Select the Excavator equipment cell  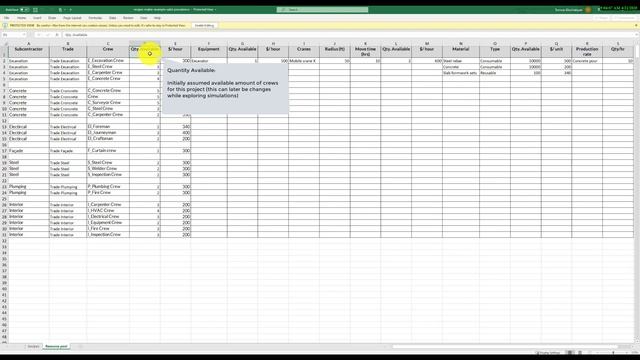click(209, 61)
